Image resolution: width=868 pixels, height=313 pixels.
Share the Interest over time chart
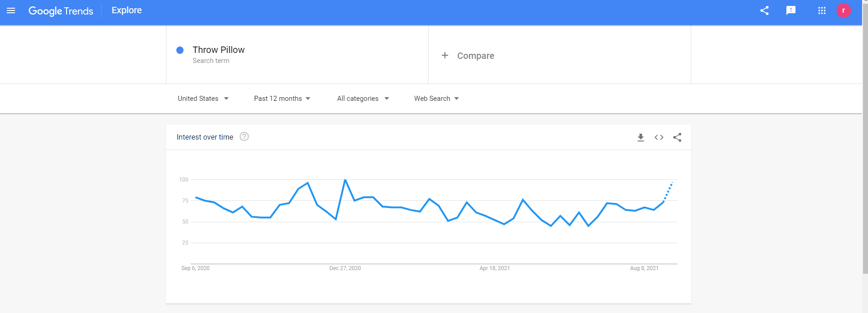coord(677,137)
